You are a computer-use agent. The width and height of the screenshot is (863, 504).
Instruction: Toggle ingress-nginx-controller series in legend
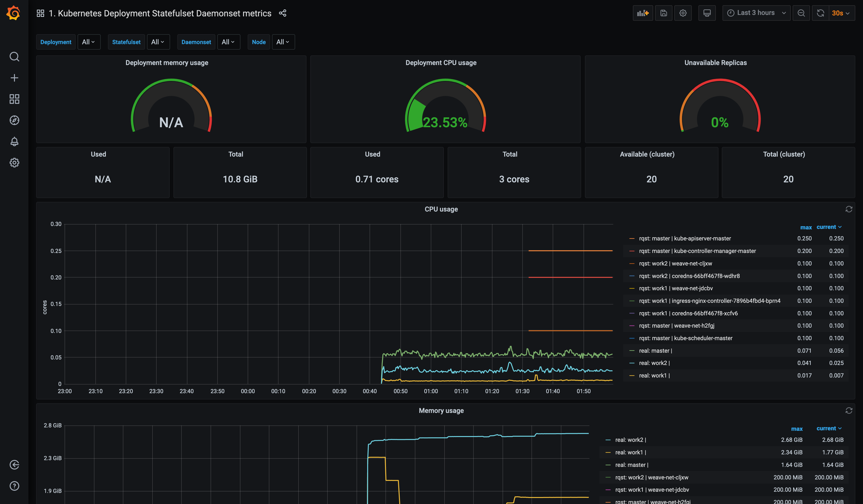coord(710,301)
